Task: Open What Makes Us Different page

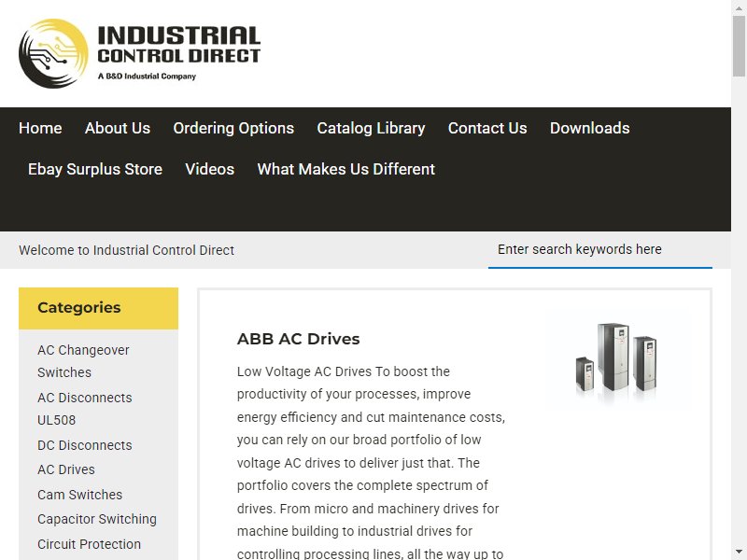Action: coord(346,169)
